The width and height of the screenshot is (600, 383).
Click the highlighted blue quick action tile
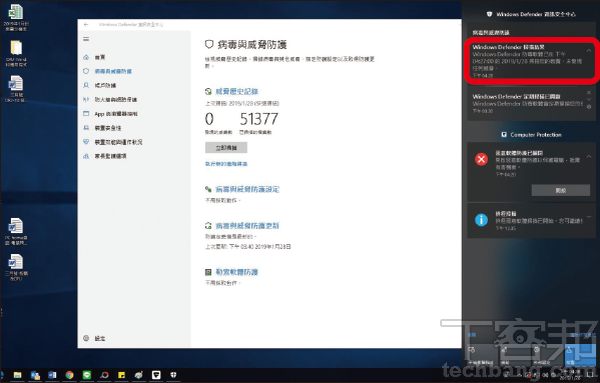(x=580, y=355)
